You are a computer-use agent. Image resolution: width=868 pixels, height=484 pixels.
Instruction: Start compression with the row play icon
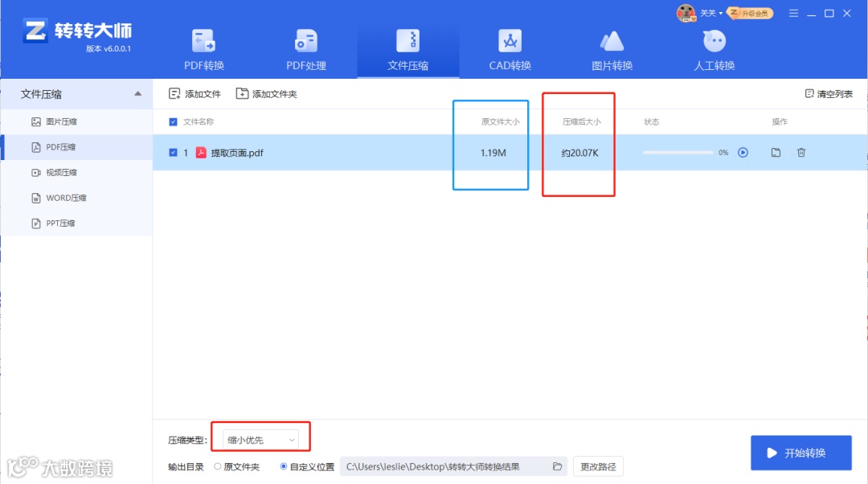[743, 152]
